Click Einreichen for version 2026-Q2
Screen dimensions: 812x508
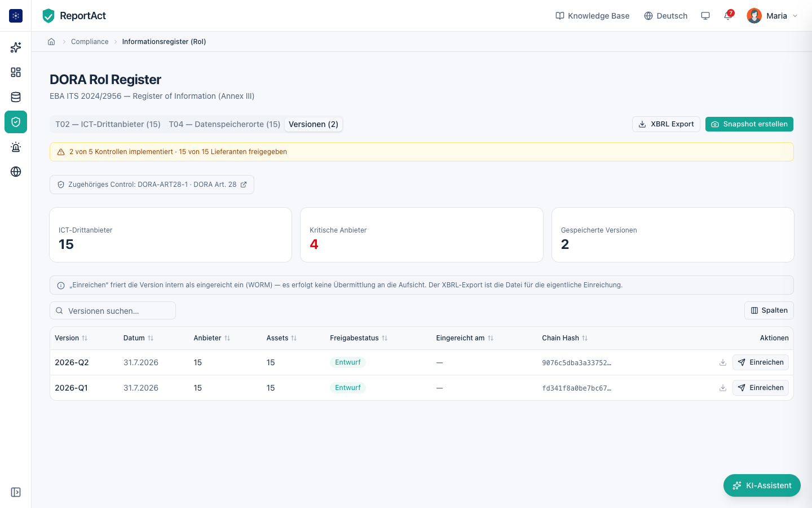pos(761,362)
